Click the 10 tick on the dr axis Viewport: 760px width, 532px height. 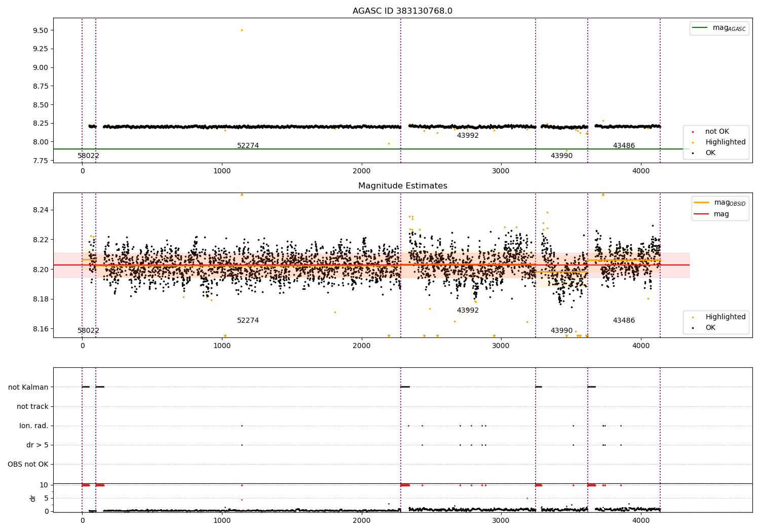[x=44, y=485]
